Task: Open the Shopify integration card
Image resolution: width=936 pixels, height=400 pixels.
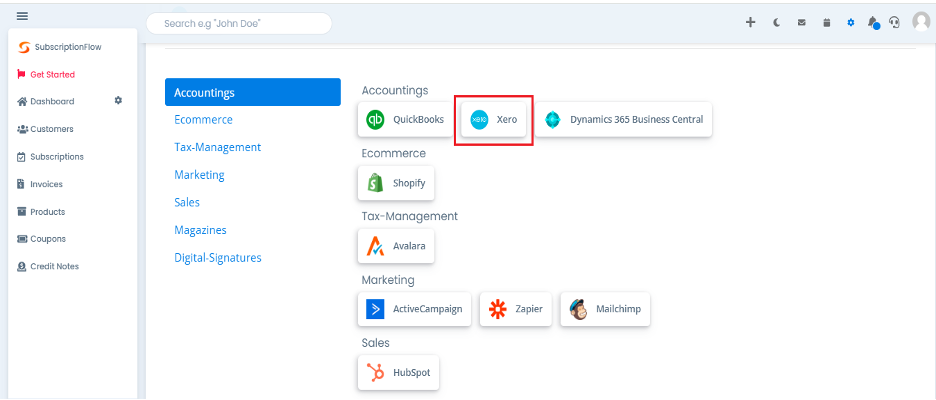Action: [396, 183]
